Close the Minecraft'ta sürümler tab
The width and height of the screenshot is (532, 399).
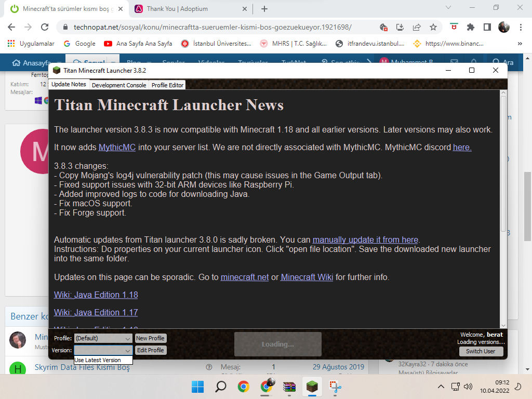121,9
